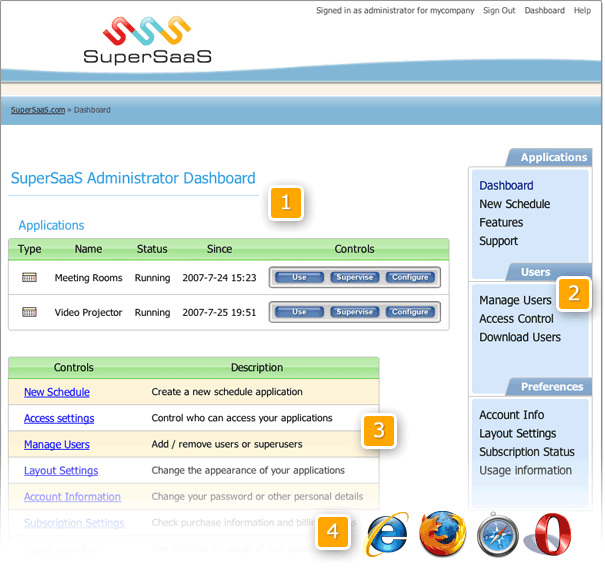This screenshot has width=605, height=580.
Task: Select Usage information in the sidebar
Action: [526, 470]
